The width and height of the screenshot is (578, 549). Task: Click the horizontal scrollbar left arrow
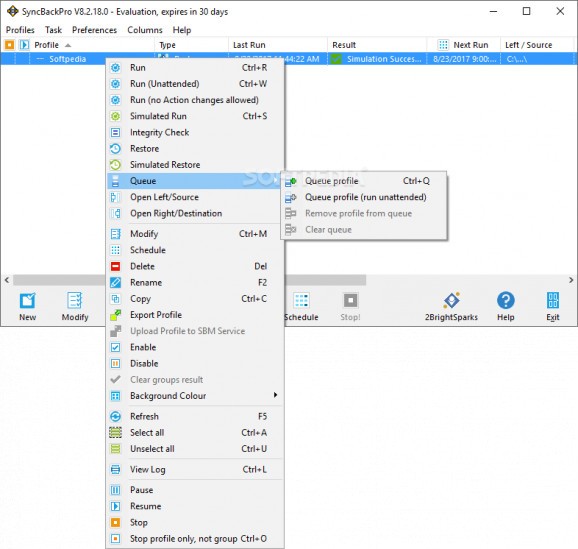coord(7,280)
